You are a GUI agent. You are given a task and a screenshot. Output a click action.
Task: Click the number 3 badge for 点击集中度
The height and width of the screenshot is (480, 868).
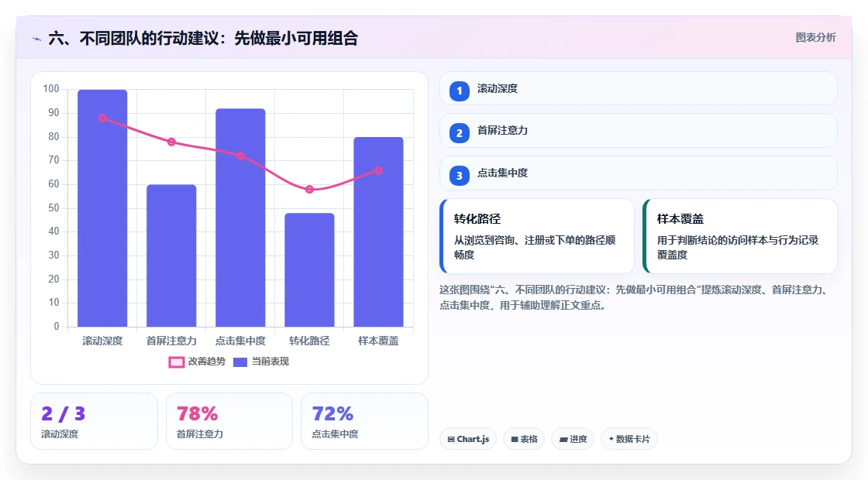click(x=459, y=176)
